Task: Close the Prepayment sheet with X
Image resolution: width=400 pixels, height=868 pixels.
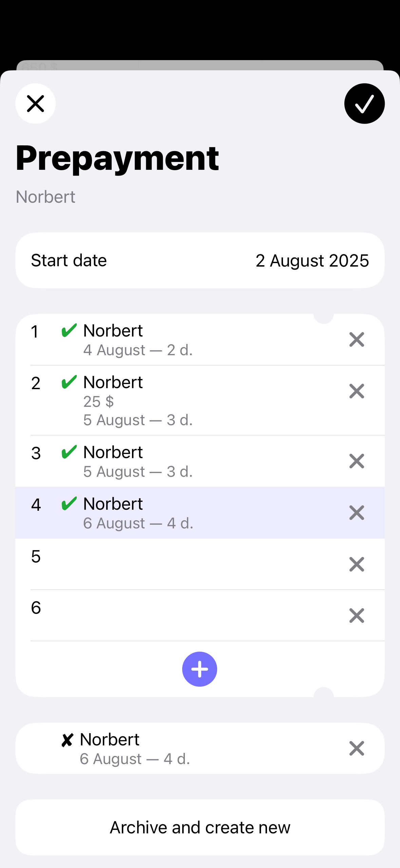Action: [x=35, y=104]
